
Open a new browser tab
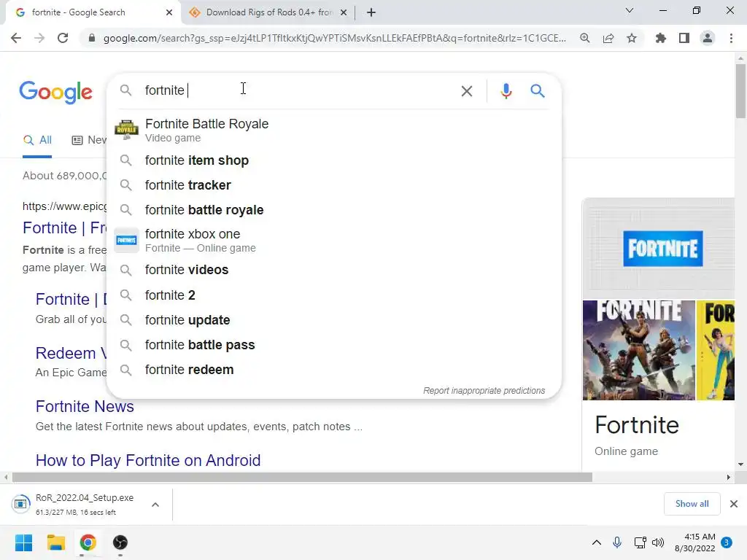coord(371,13)
